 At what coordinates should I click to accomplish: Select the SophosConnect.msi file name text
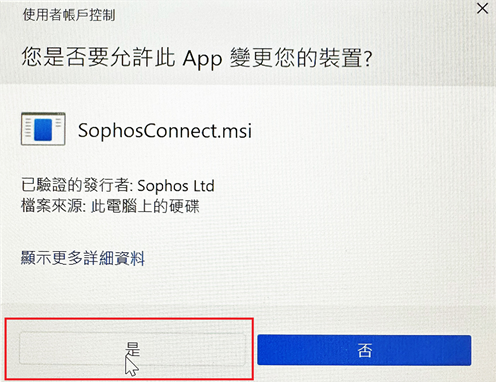pyautogui.click(x=165, y=130)
